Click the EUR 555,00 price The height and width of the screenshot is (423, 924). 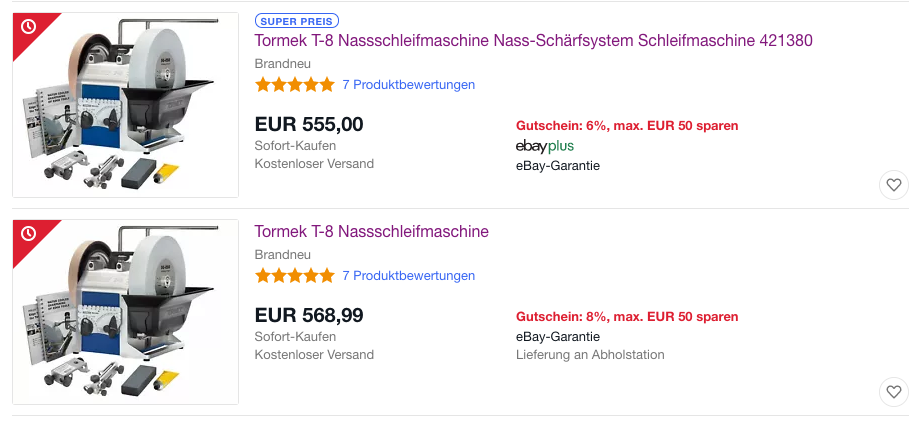(x=309, y=124)
